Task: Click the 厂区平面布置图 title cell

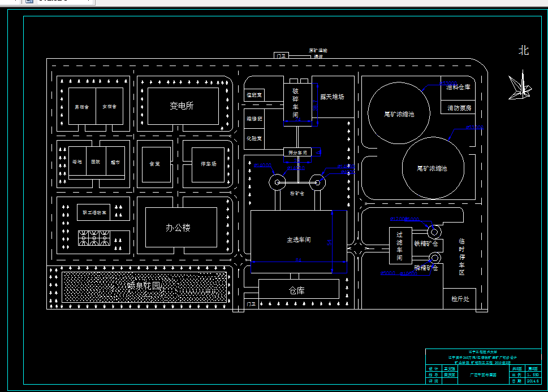Action: [483, 375]
